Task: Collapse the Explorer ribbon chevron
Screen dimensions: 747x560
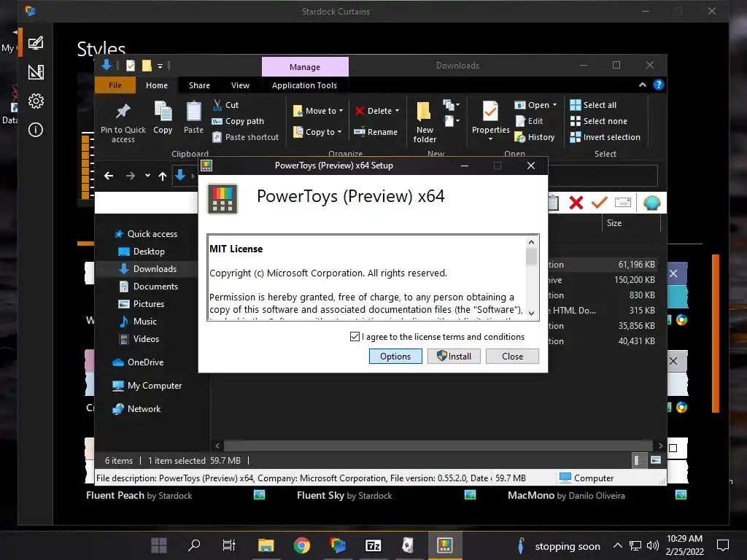Action: click(642, 85)
